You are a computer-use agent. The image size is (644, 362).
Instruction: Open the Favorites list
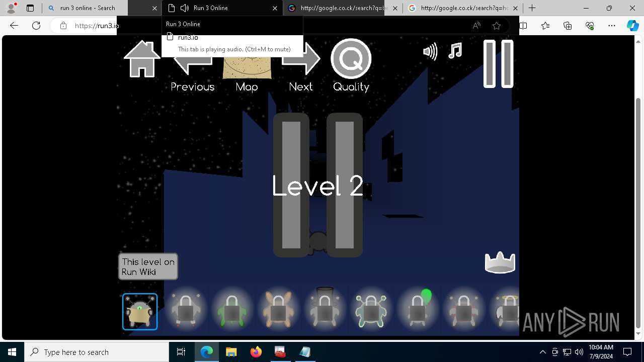545,26
